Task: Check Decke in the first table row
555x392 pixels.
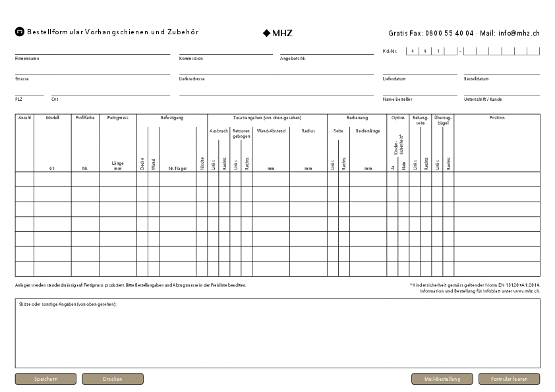Action: point(142,179)
